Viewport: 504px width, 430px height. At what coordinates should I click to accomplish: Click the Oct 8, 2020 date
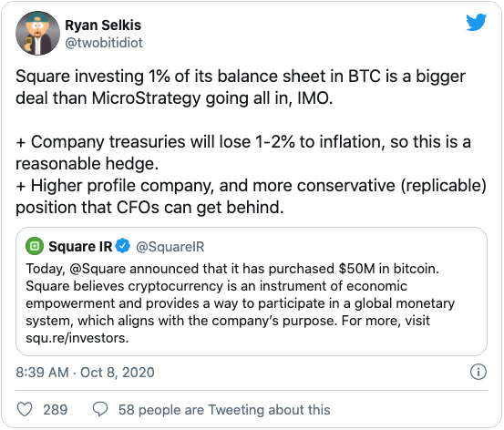118,373
